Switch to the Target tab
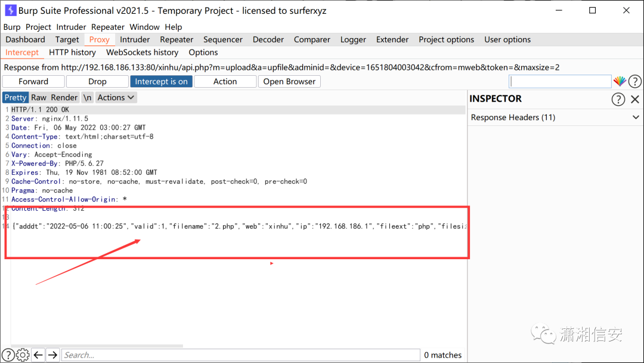Image resolution: width=644 pixels, height=363 pixels. click(67, 39)
